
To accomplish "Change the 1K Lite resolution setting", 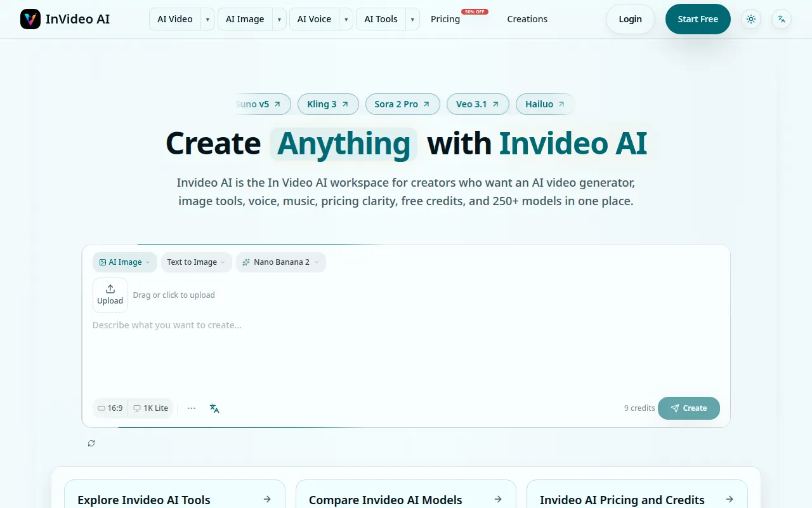I will click(150, 408).
